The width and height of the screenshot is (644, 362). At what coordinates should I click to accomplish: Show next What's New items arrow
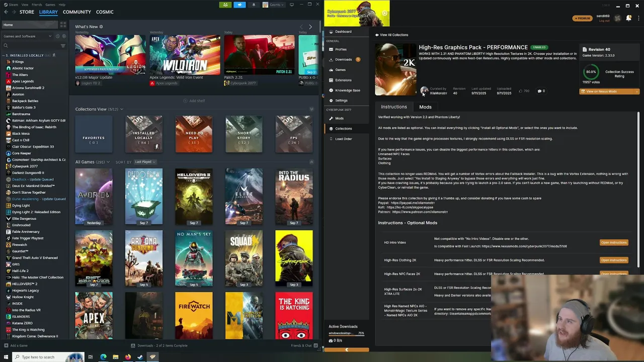point(310,27)
